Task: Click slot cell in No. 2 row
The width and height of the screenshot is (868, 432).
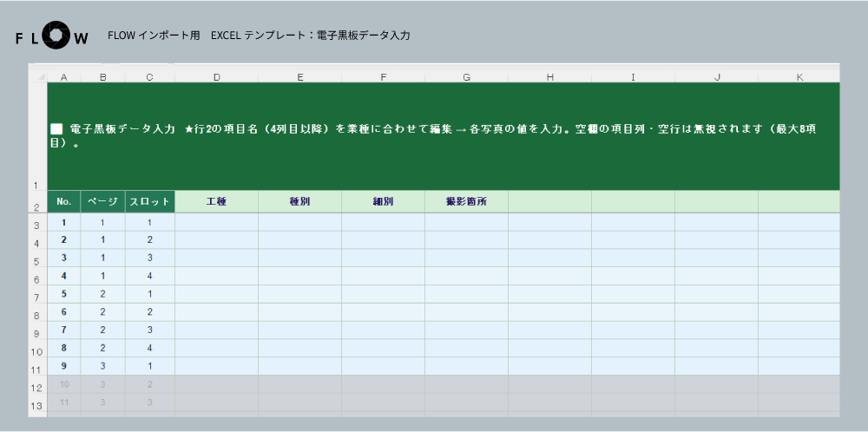Action: tap(150, 240)
